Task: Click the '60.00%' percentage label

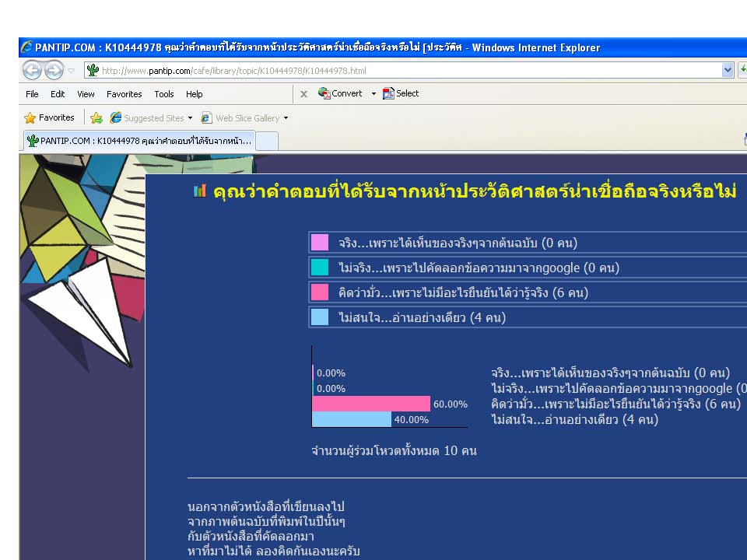Action: tap(451, 404)
